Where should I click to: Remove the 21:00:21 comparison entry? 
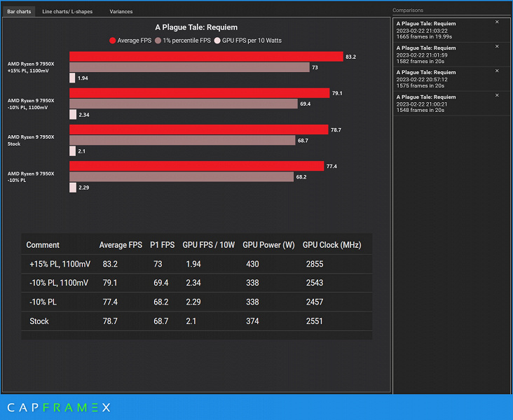click(497, 95)
